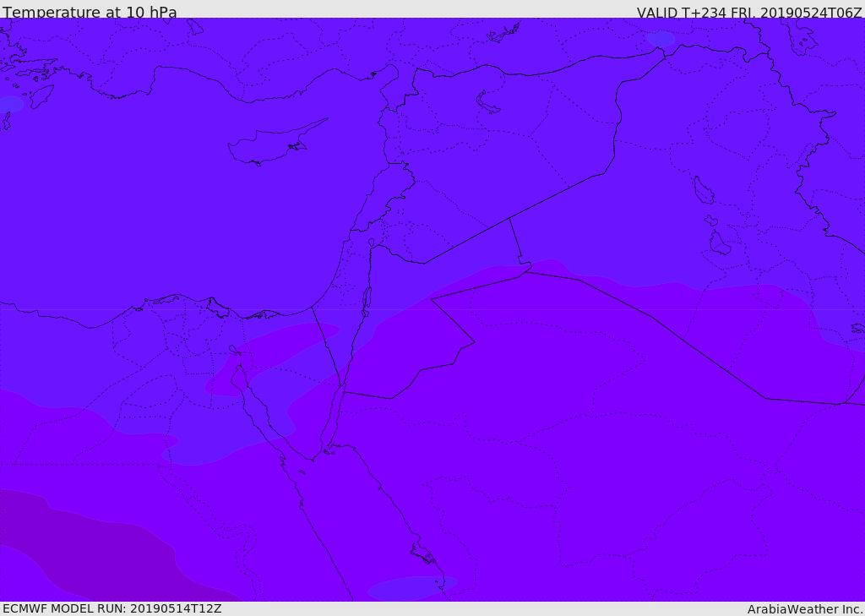
Task: Click the island of Cyprus on the map
Action: click(x=270, y=144)
